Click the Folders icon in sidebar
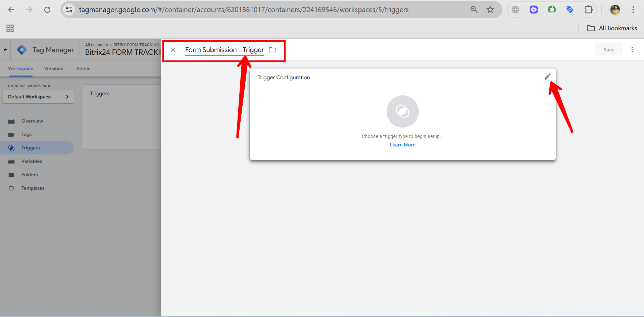 (11, 175)
